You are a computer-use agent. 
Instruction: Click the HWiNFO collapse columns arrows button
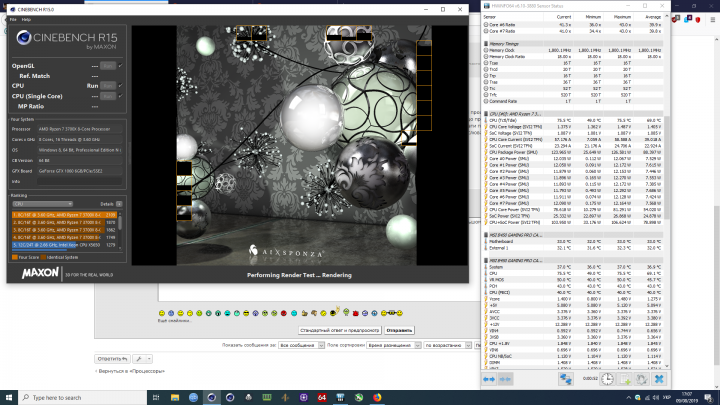[x=505, y=379]
